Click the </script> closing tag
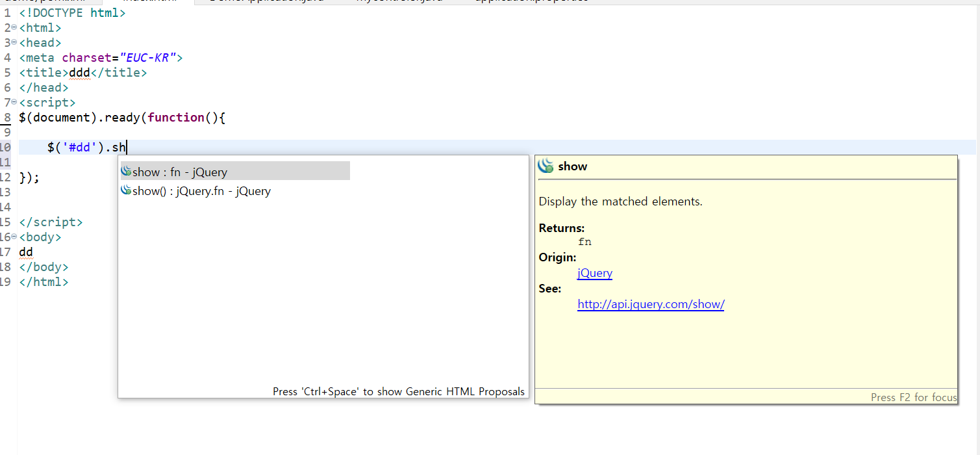 click(51, 222)
